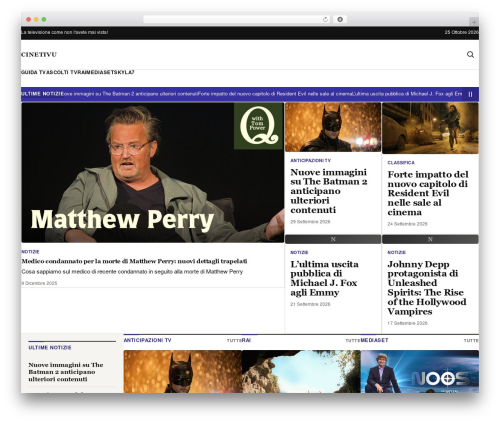Open the GUIDA TV menu item
The image size is (500, 423).
(33, 72)
